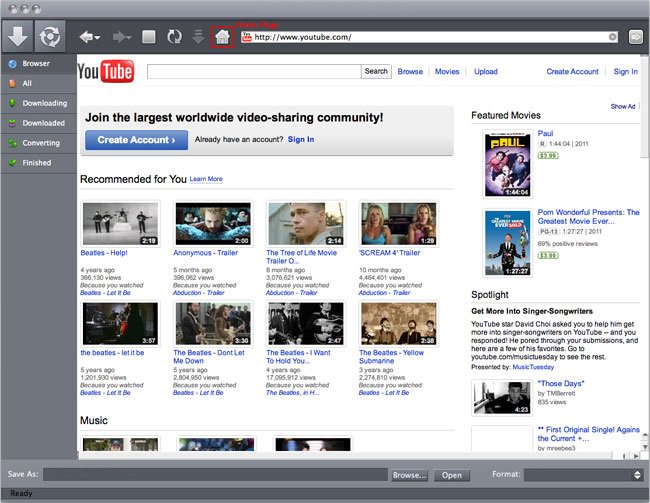The height and width of the screenshot is (503, 650).
Task: Click Sign In next to 'Already have an account?'
Action: pyautogui.click(x=301, y=139)
